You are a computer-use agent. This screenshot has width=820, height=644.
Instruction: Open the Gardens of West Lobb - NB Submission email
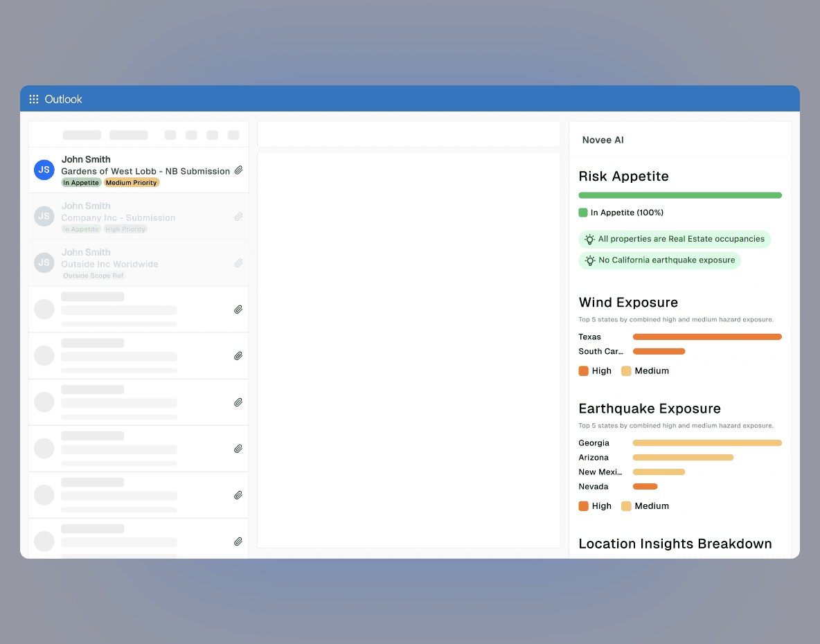click(x=139, y=170)
